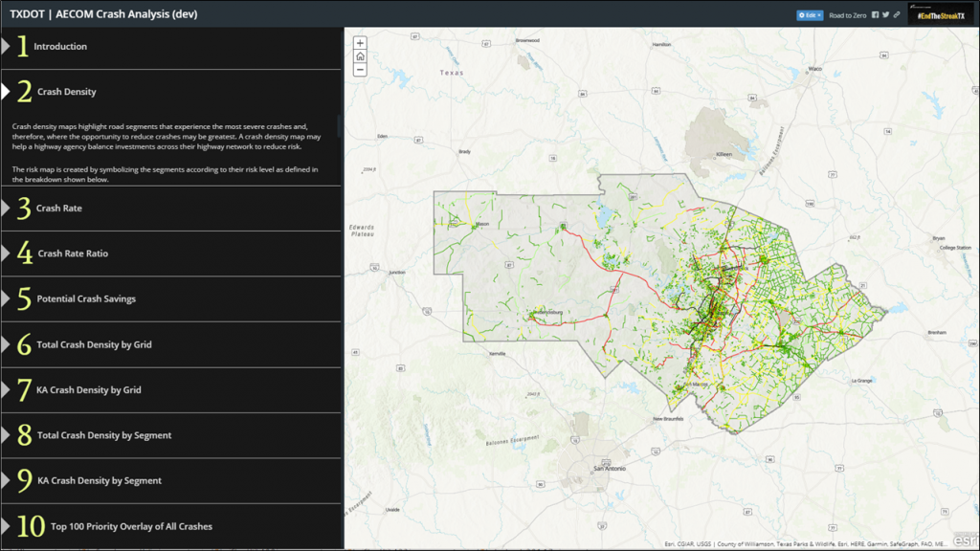Click the Brownwood map label
The height and width of the screenshot is (551, 980).
527,40
